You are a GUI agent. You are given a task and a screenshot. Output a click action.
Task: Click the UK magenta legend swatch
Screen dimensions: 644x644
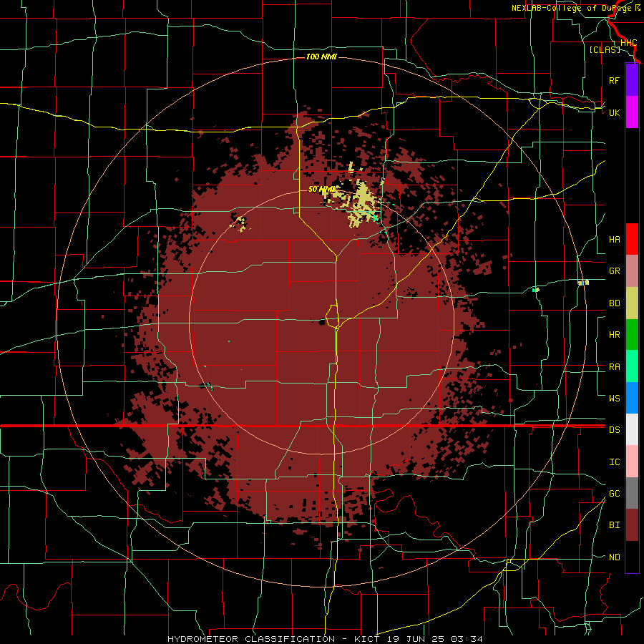coord(632,112)
